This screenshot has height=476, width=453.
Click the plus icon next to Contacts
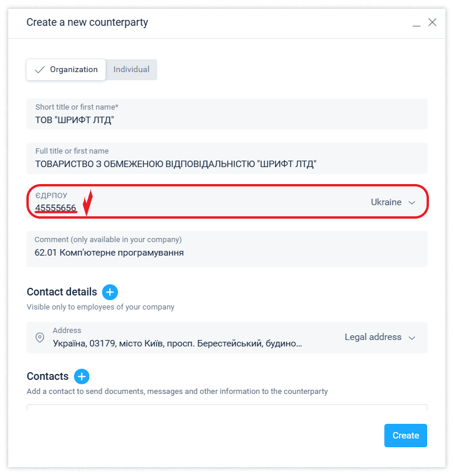tap(82, 376)
